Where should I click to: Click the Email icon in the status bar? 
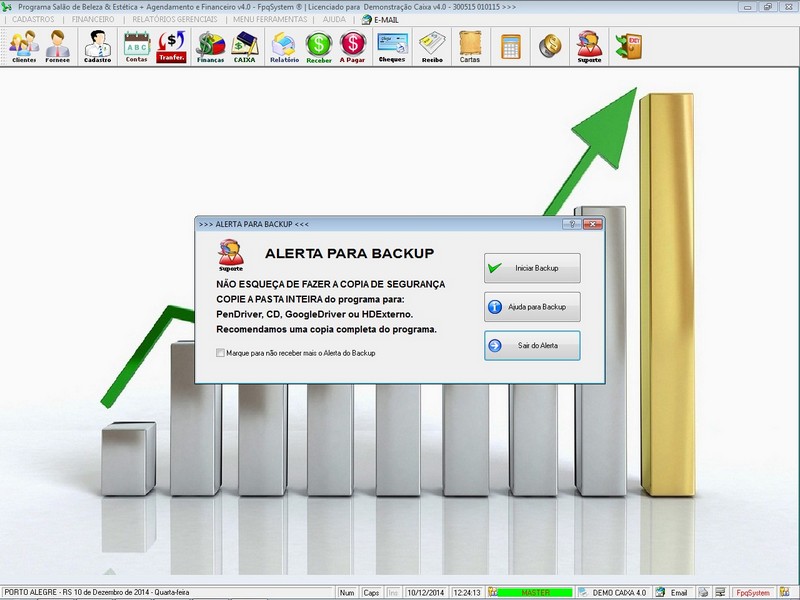[x=660, y=592]
